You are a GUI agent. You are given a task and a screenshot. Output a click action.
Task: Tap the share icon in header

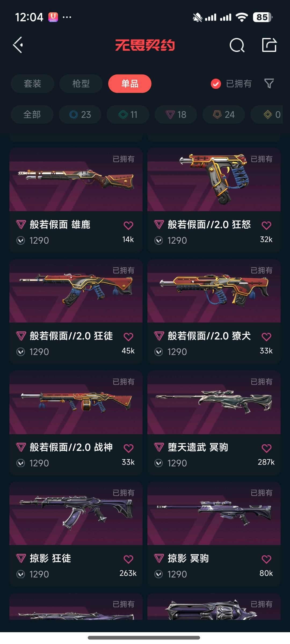pyautogui.click(x=269, y=45)
